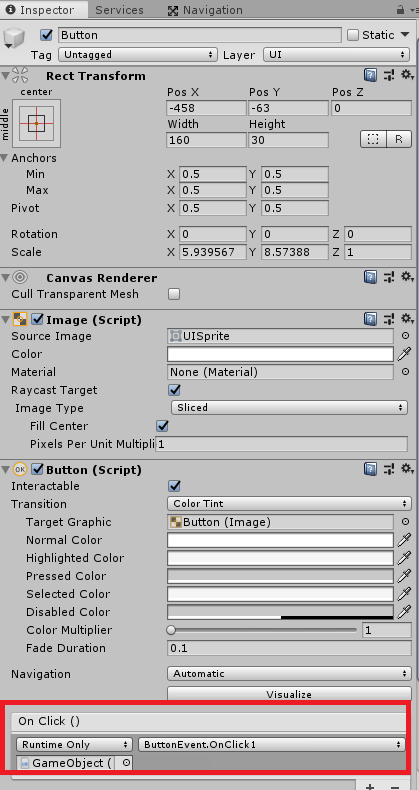This screenshot has width=419, height=790.
Task: Open Image component help reference icon
Action: pyautogui.click(x=370, y=319)
